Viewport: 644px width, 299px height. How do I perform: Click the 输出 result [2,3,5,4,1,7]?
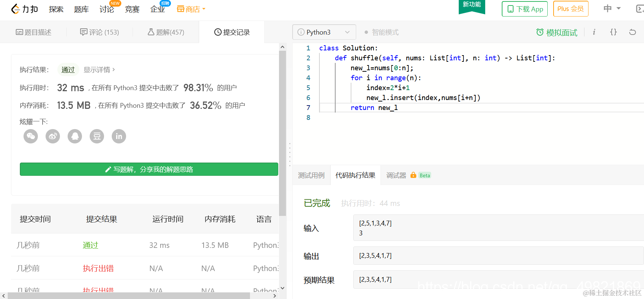[x=498, y=256]
